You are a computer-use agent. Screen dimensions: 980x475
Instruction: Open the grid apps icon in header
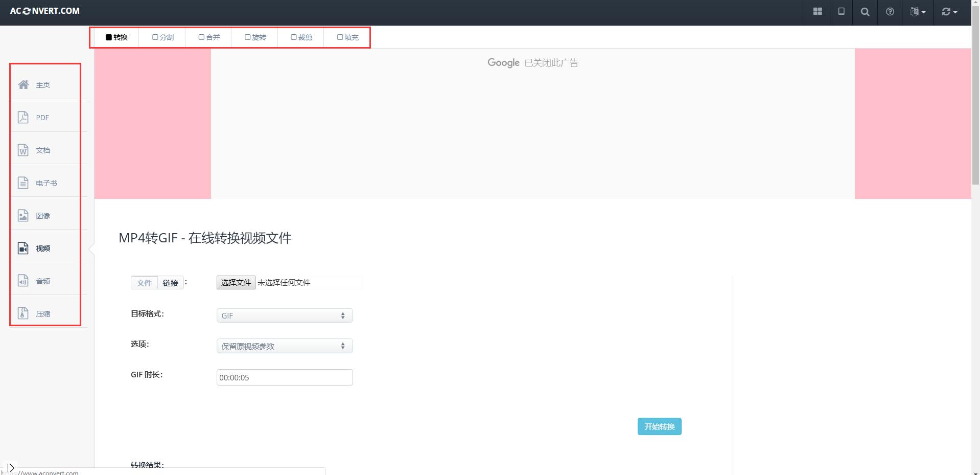tap(818, 12)
